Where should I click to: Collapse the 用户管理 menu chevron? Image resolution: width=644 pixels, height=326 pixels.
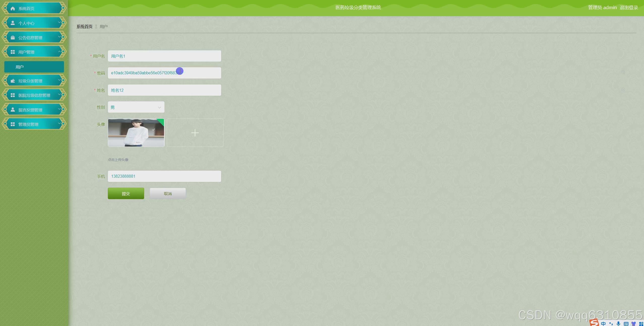pyautogui.click(x=59, y=51)
